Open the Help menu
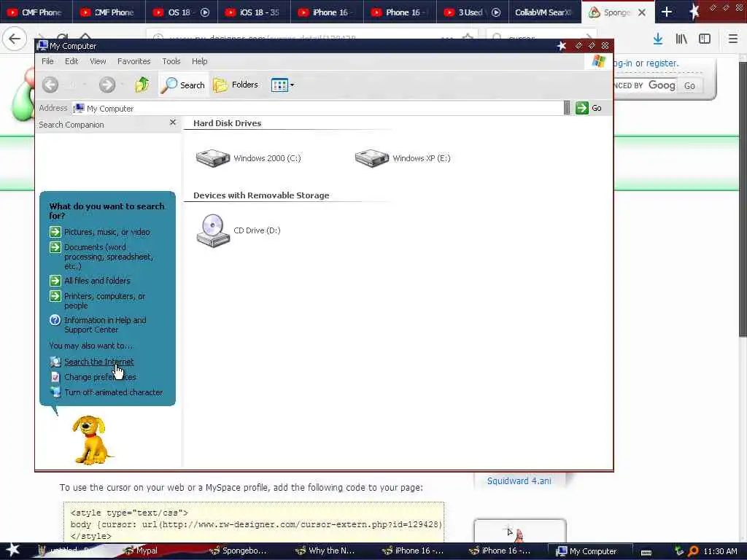 coord(200,61)
